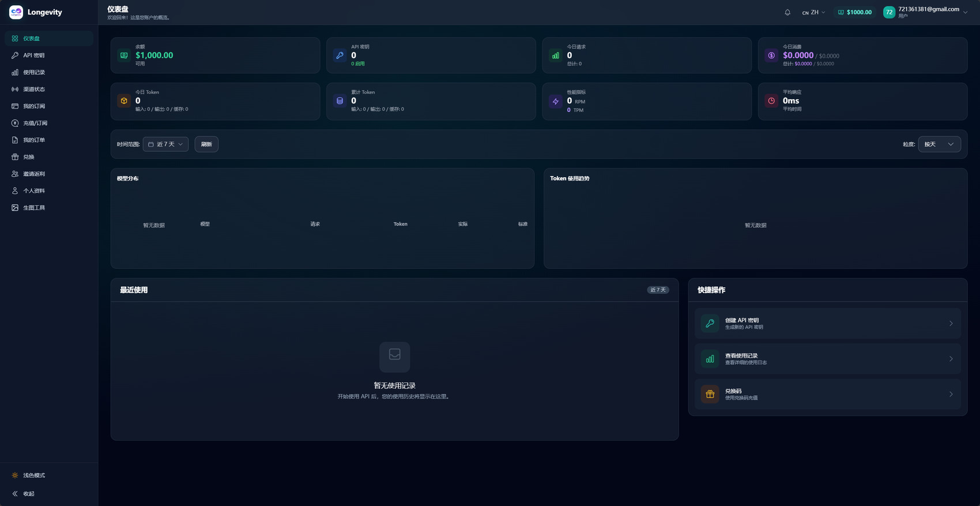This screenshot has height=506, width=980.
Task: Click the 模型分布 panel title
Action: 127,179
